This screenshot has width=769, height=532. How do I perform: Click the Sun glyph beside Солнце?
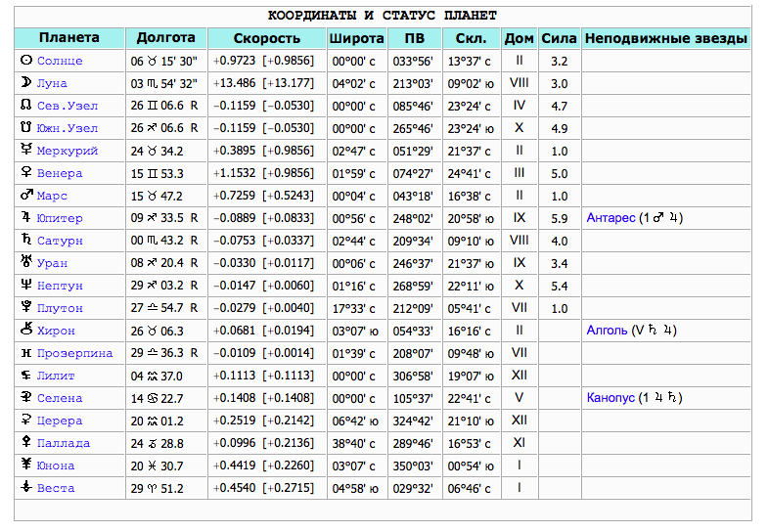pyautogui.click(x=25, y=61)
